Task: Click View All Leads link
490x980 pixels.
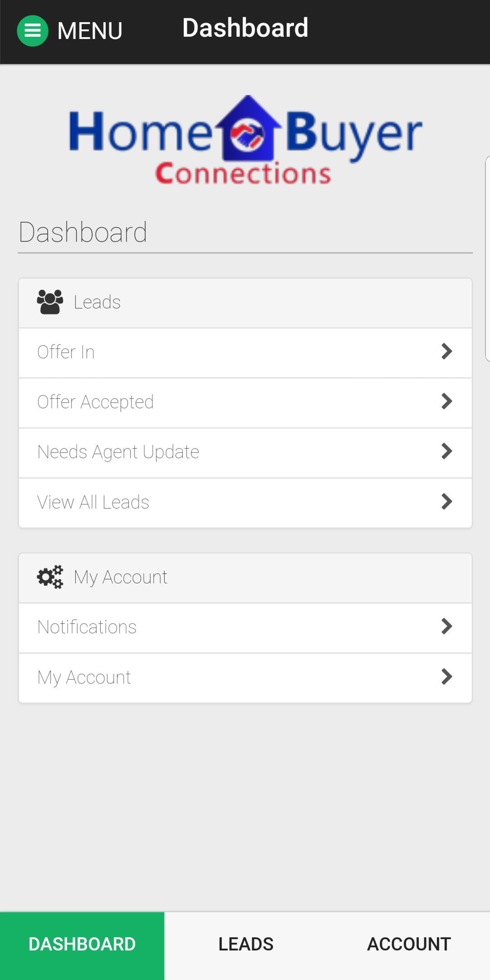Action: [93, 502]
